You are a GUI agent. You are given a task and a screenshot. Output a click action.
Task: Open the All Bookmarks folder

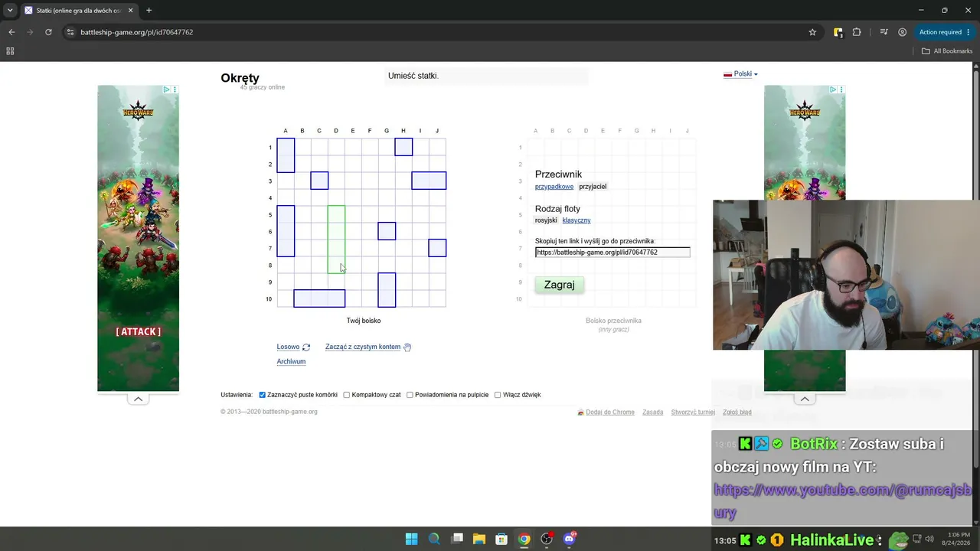click(947, 51)
